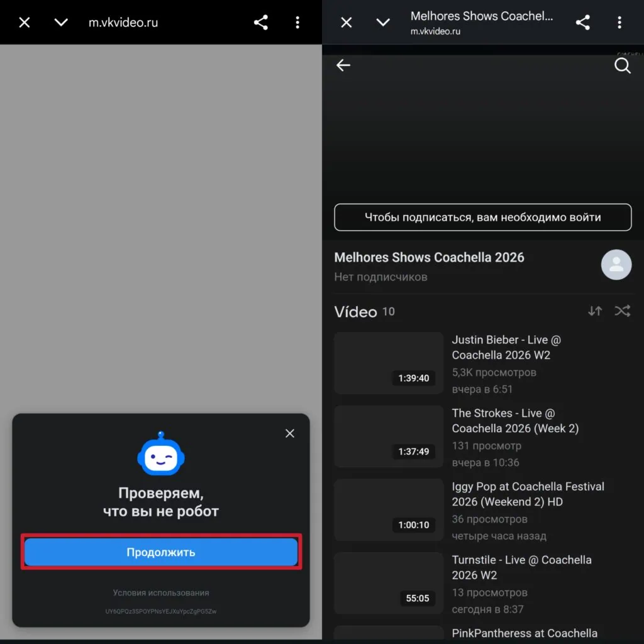Open Justin Bieber - Live @ Coachella 2026 W2 title

pyautogui.click(x=506, y=347)
